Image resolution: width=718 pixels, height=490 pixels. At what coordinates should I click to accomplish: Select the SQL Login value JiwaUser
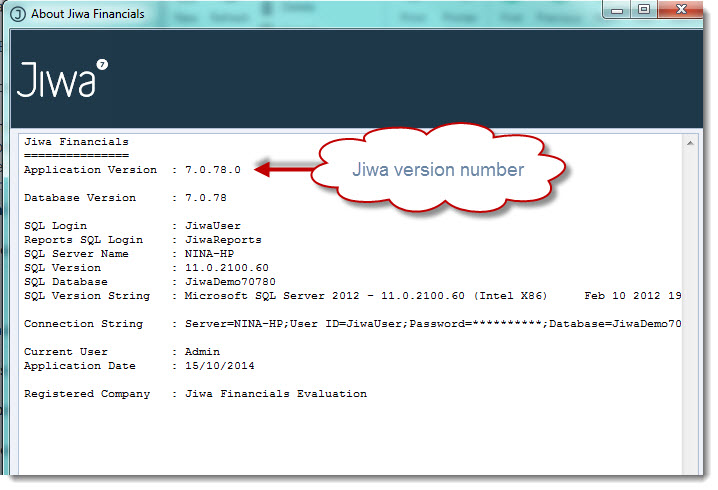(x=213, y=225)
